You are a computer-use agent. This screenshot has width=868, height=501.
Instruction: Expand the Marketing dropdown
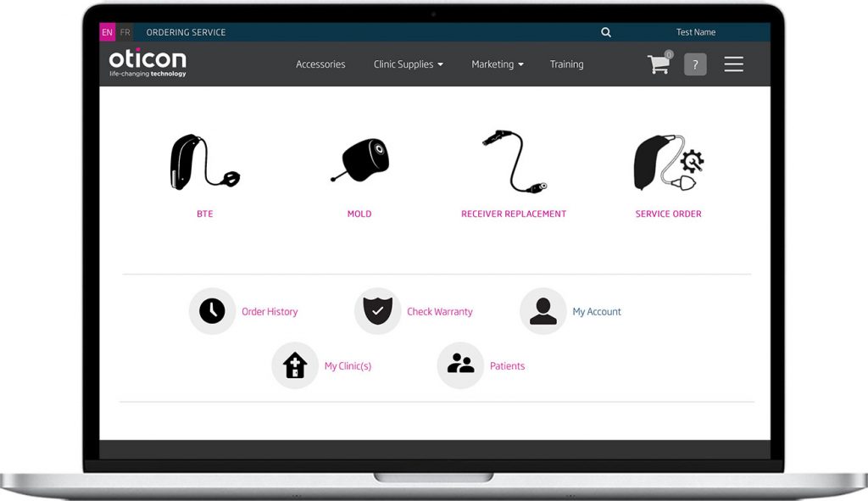click(497, 64)
